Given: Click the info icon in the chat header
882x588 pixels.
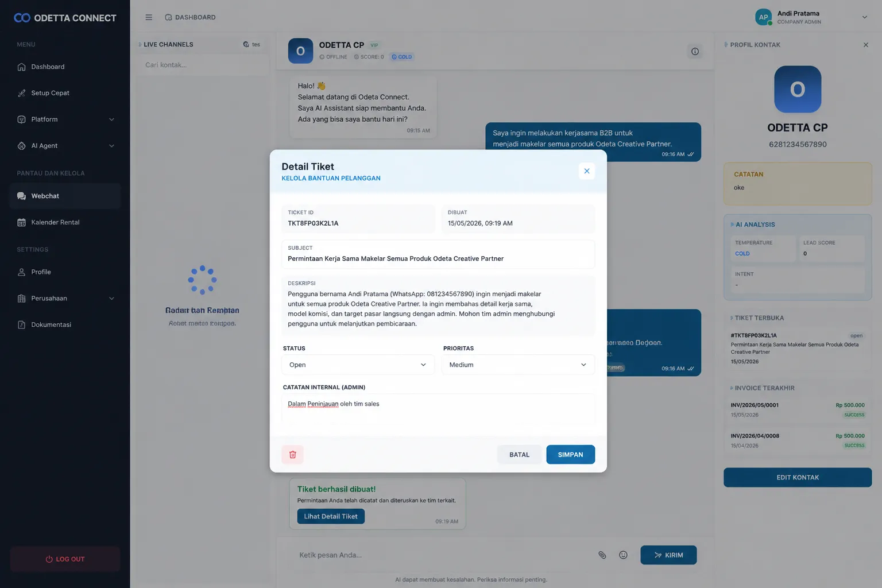Looking at the screenshot, I should click(695, 52).
